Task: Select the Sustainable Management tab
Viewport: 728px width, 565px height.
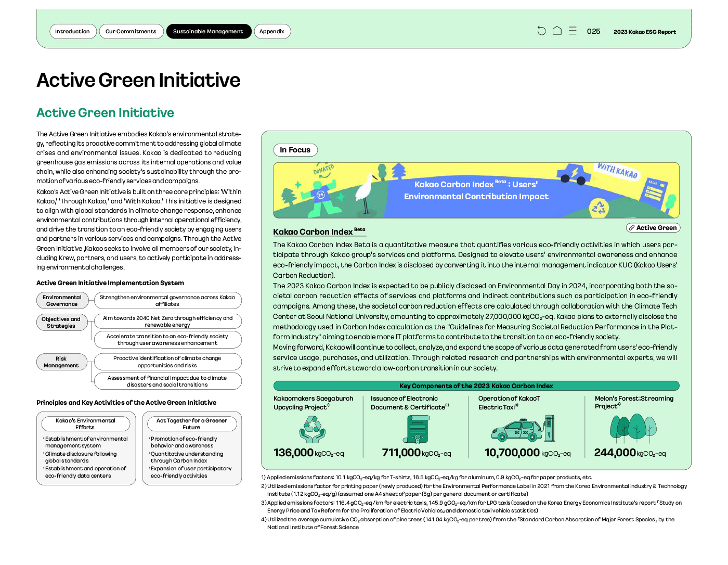Action: (209, 31)
